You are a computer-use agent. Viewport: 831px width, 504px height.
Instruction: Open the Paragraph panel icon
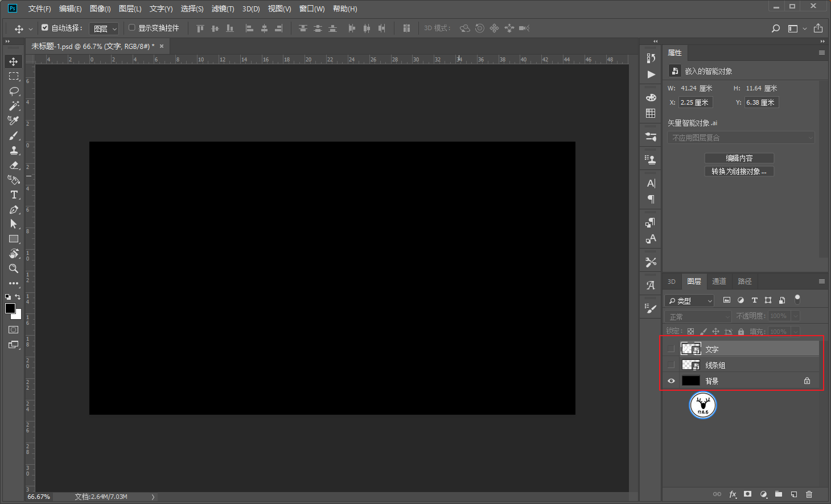(651, 199)
